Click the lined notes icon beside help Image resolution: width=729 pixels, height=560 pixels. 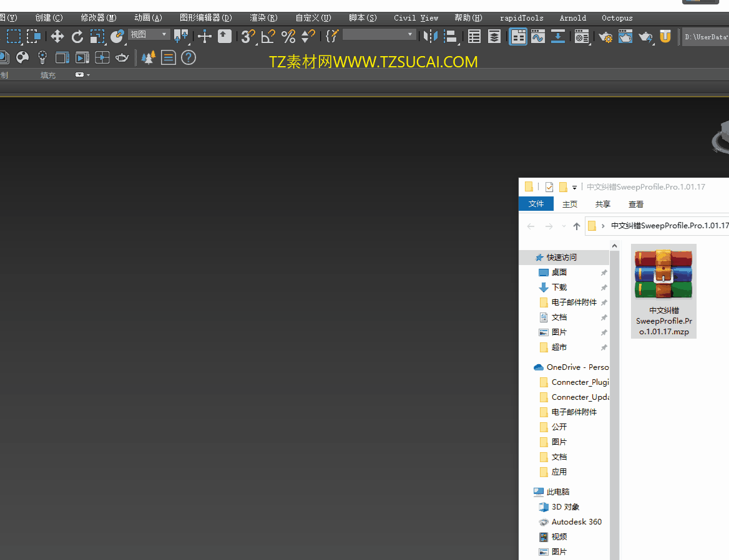coord(169,57)
